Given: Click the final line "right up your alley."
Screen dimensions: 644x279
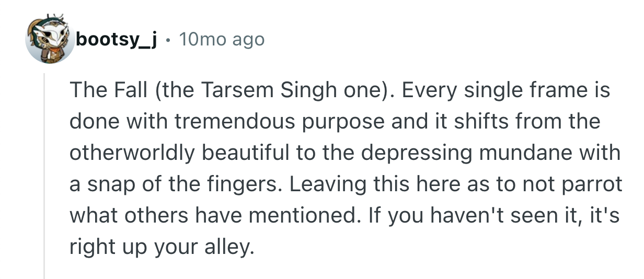Looking at the screenshot, I should click(160, 246).
